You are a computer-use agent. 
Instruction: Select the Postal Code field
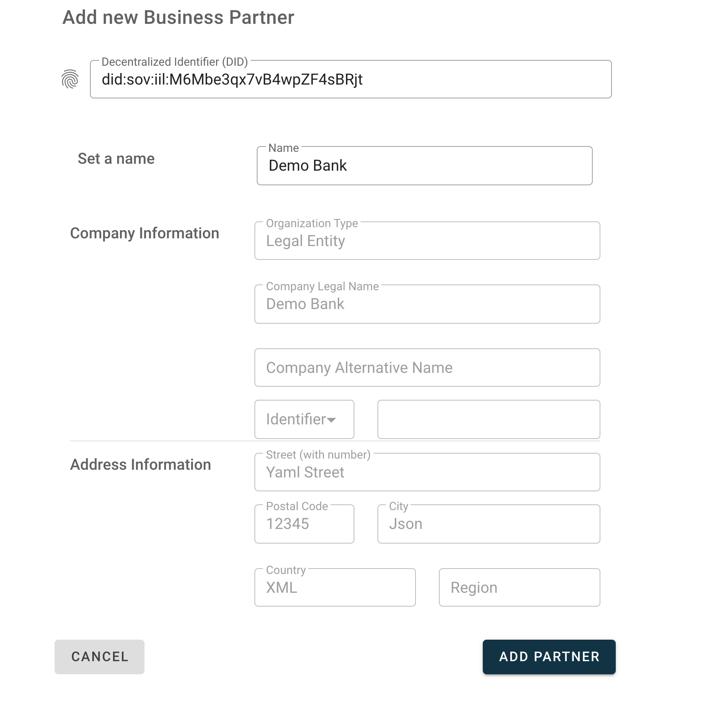click(304, 524)
